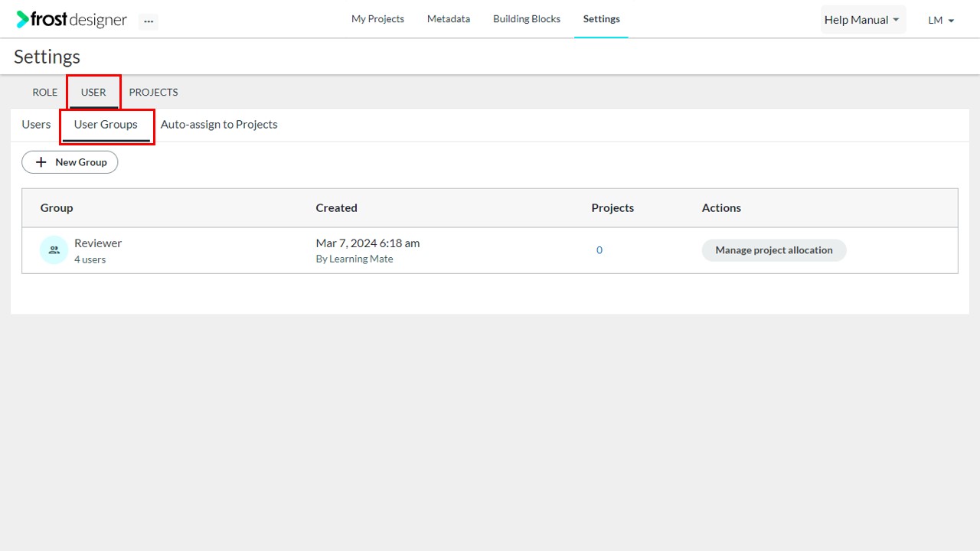Select the USER tab
Viewport: 980px width, 551px height.
[x=93, y=92]
